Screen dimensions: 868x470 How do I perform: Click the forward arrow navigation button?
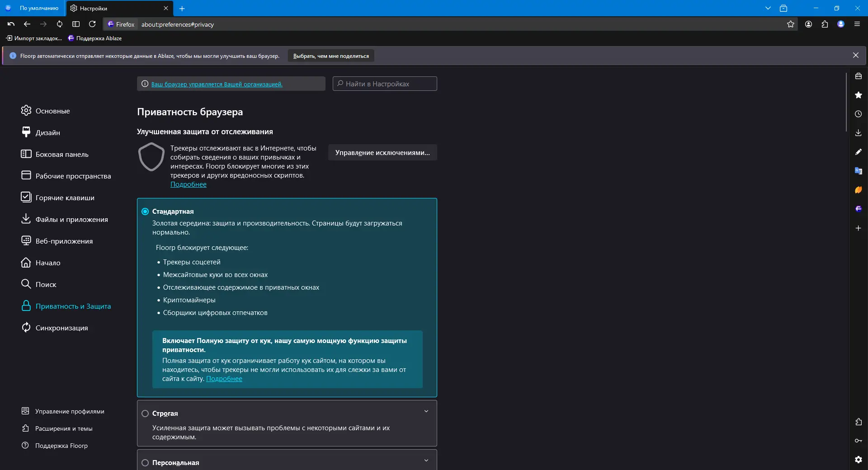43,24
